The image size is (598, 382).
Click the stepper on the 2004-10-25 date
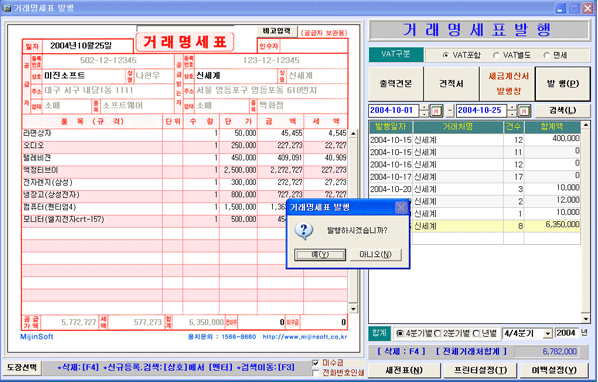512,111
